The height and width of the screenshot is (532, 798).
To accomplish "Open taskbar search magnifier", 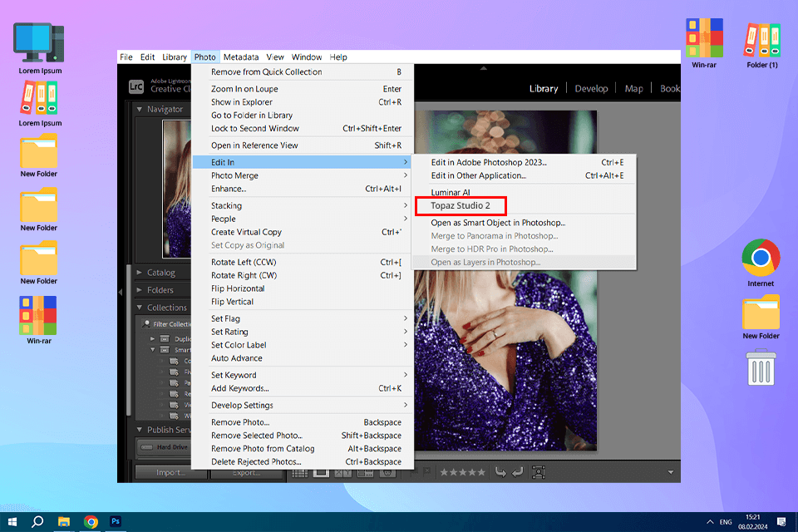I will tap(37, 522).
